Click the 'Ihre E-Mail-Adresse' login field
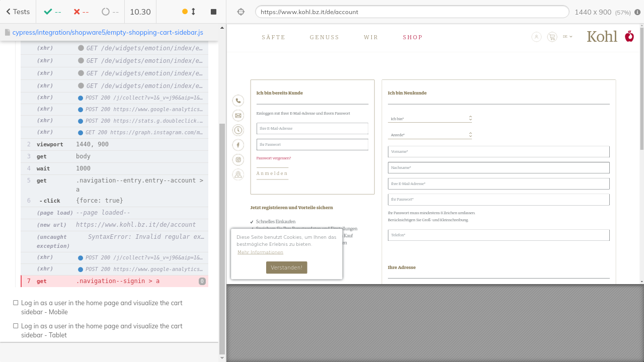 click(312, 129)
